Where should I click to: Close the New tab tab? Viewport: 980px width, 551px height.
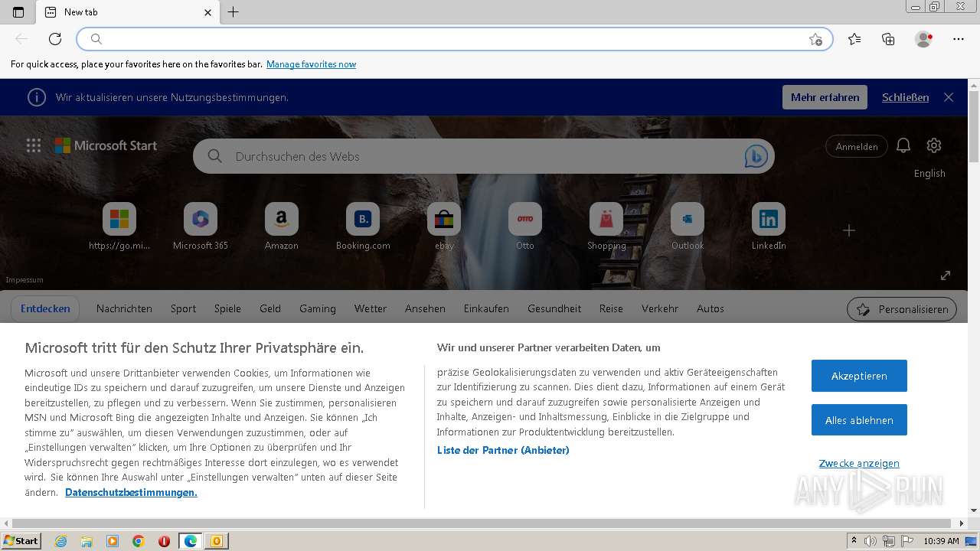pos(208,12)
